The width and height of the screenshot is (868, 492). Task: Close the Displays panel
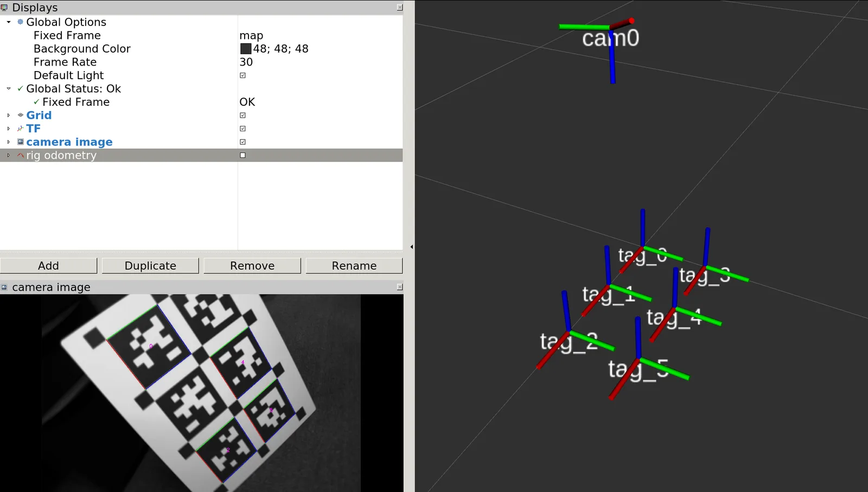pyautogui.click(x=400, y=8)
